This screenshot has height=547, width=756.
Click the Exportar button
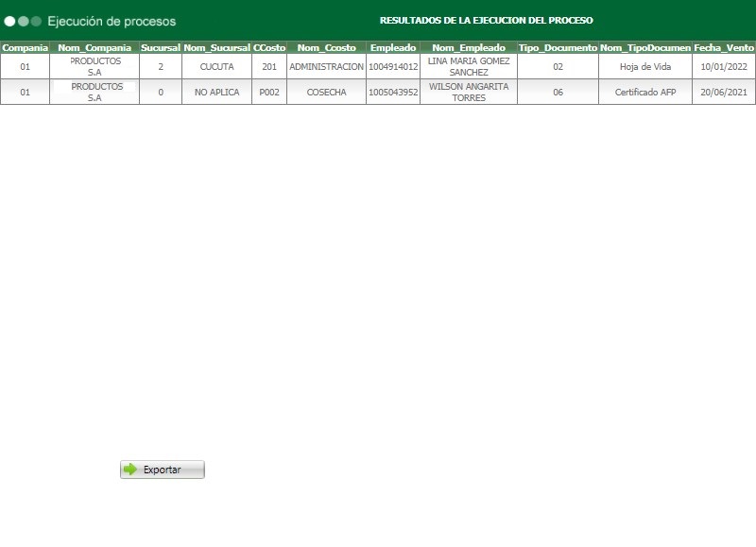(x=163, y=469)
